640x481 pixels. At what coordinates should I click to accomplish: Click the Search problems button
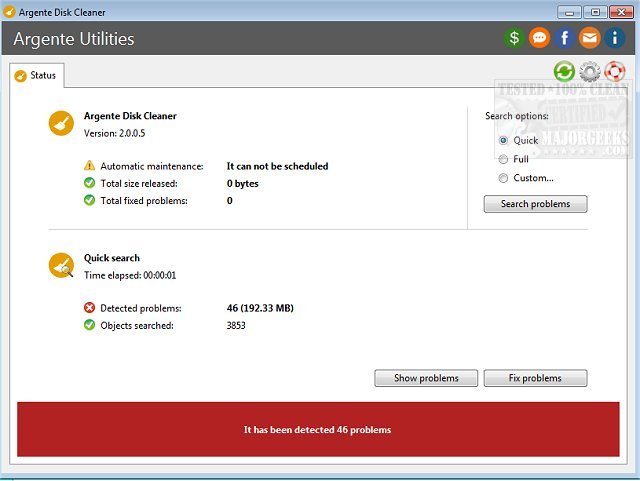pyautogui.click(x=536, y=204)
